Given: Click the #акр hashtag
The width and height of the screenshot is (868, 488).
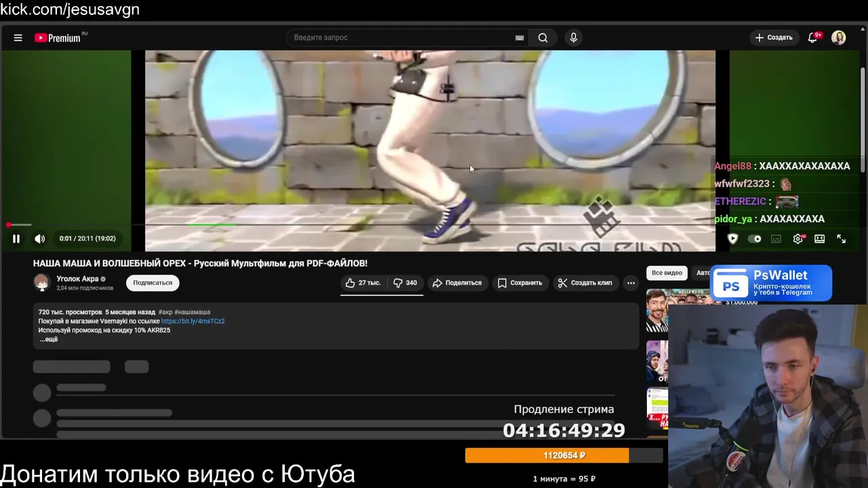Looking at the screenshot, I should (x=165, y=312).
